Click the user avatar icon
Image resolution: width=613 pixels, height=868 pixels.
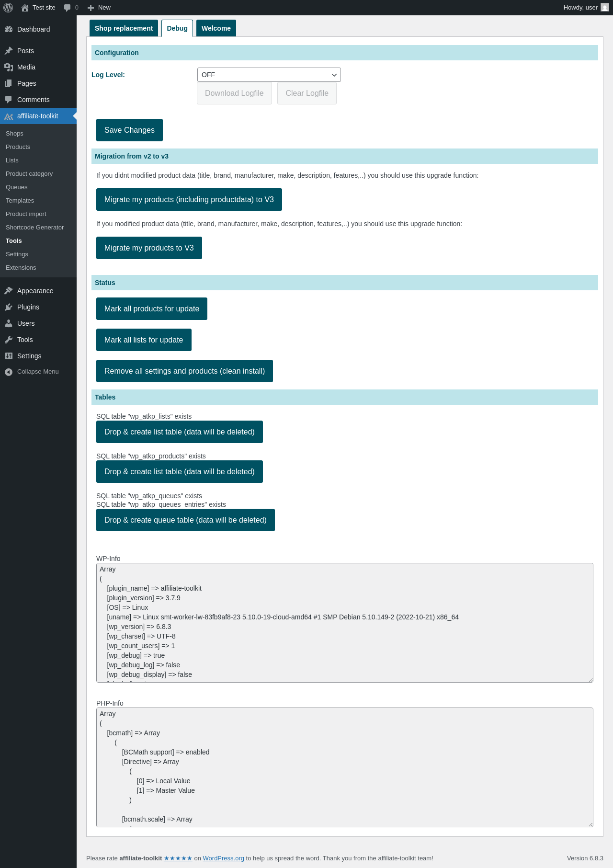(x=605, y=8)
